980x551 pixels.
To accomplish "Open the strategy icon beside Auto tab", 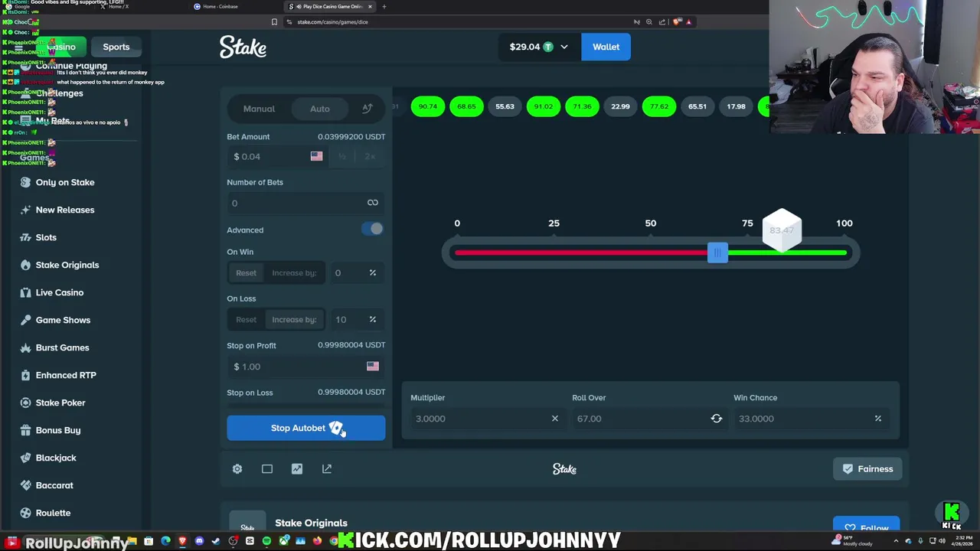I will [367, 109].
